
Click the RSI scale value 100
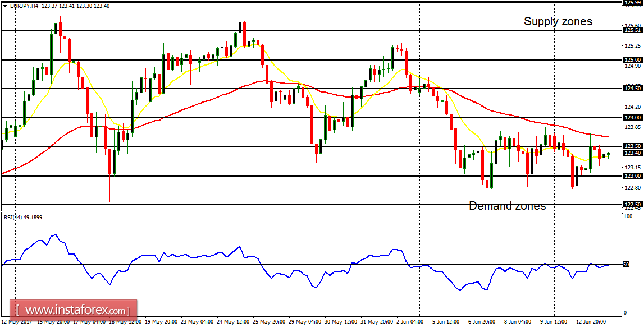tap(628, 216)
